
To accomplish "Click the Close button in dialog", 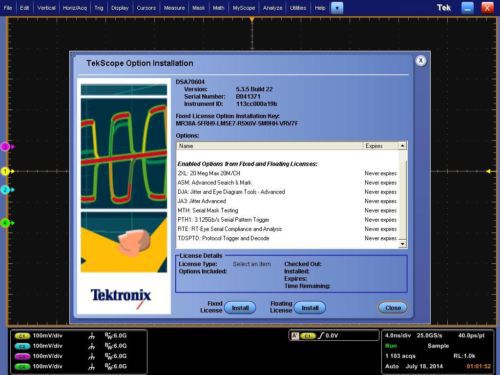I will point(393,308).
